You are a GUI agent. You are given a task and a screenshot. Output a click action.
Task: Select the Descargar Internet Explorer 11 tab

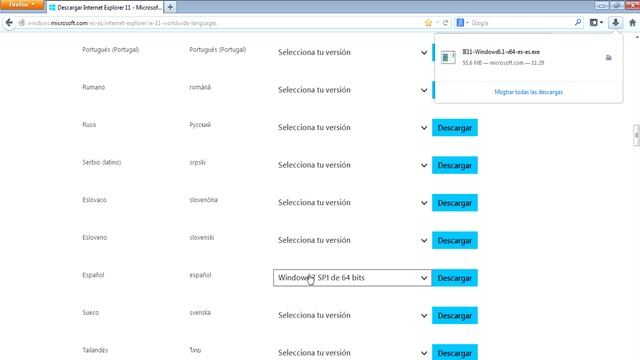pos(105,7)
